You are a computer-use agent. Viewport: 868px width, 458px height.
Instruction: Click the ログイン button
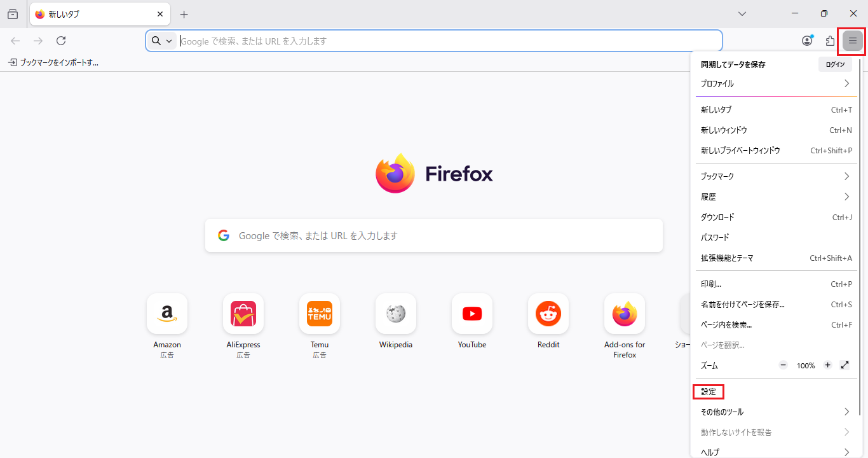835,64
